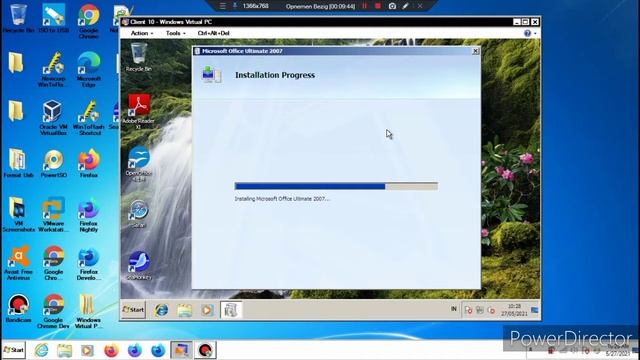Viewport: 640px width, 360px height.
Task: Click the host Start button
Action: pyautogui.click(x=13, y=350)
